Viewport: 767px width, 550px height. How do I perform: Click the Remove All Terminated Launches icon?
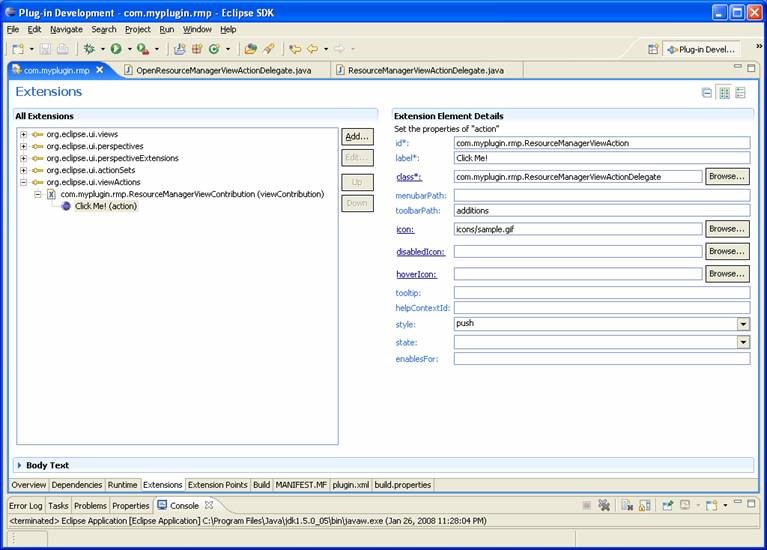click(x=604, y=505)
